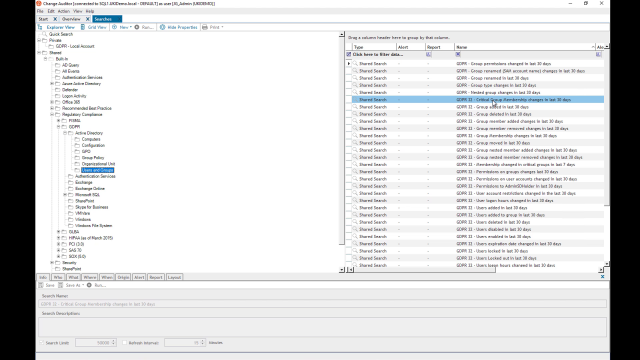Toggle the Search Limit checkbox
The image size is (640, 360).
[41, 343]
